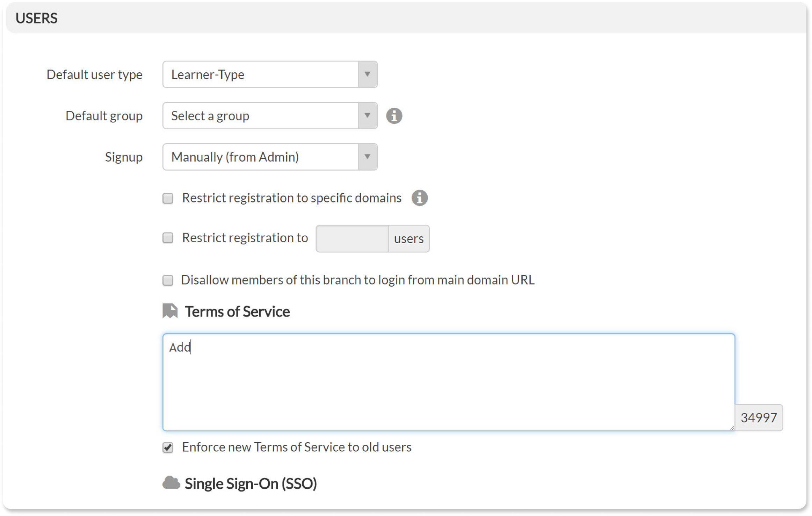Open the Default group dropdown
Image resolution: width=812 pixels, height=516 pixels.
tap(270, 116)
